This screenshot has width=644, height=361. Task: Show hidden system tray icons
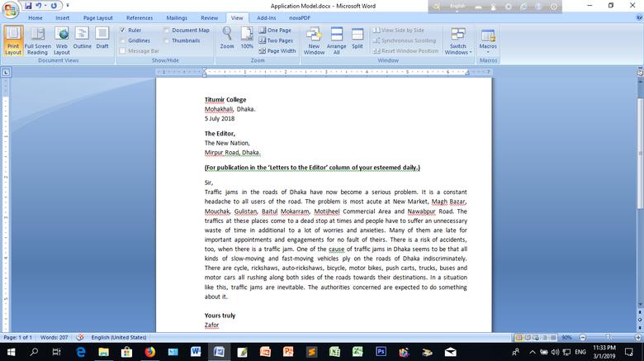point(533,352)
